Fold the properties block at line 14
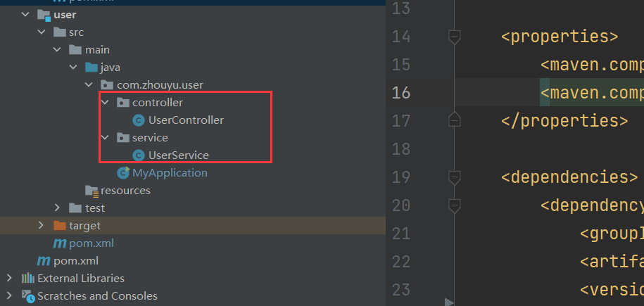644x306 pixels. 454,37
